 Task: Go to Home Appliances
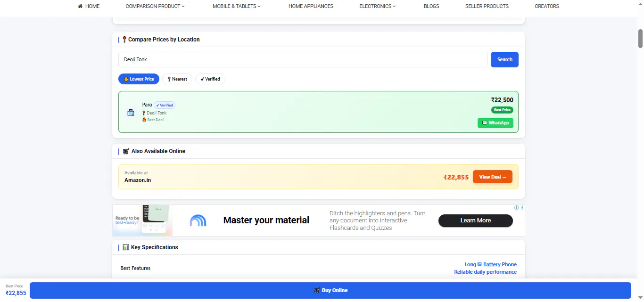[311, 6]
